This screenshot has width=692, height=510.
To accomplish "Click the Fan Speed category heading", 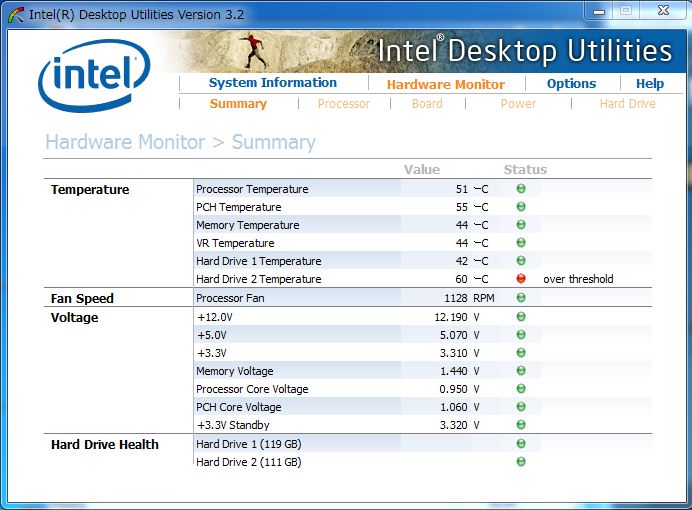I will [x=82, y=299].
